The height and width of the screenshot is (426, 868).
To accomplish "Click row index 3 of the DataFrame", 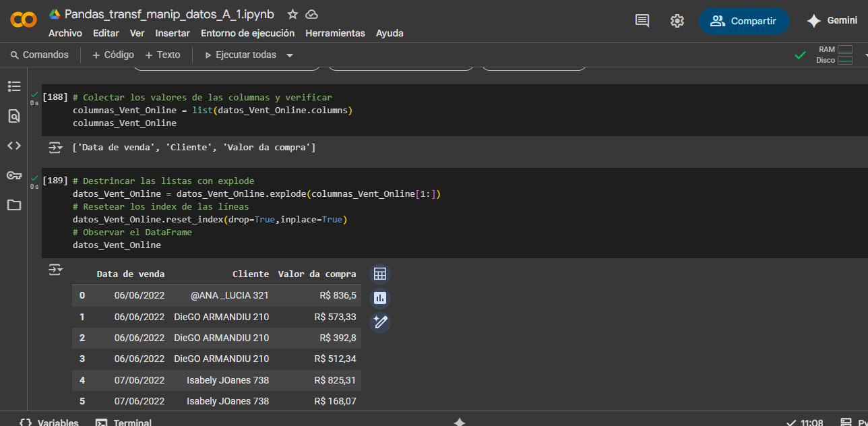I will coord(82,359).
